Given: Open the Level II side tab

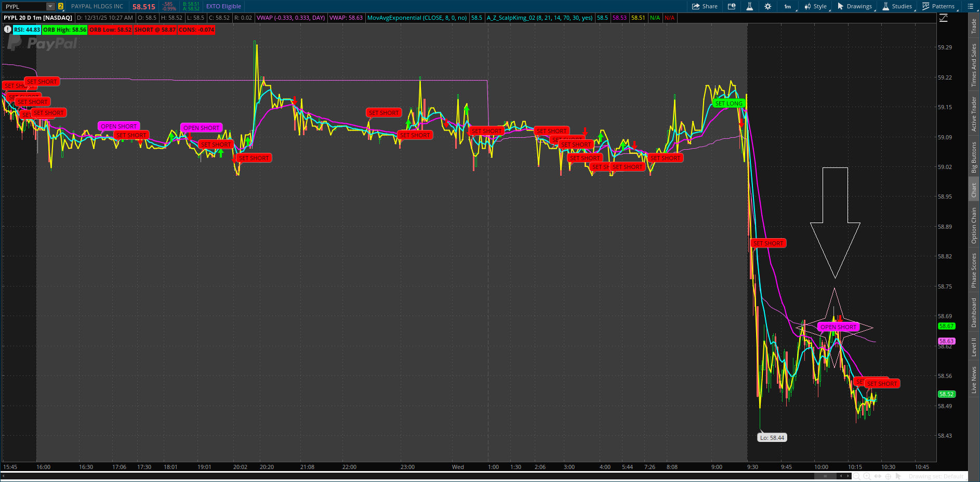Looking at the screenshot, I should [974, 347].
